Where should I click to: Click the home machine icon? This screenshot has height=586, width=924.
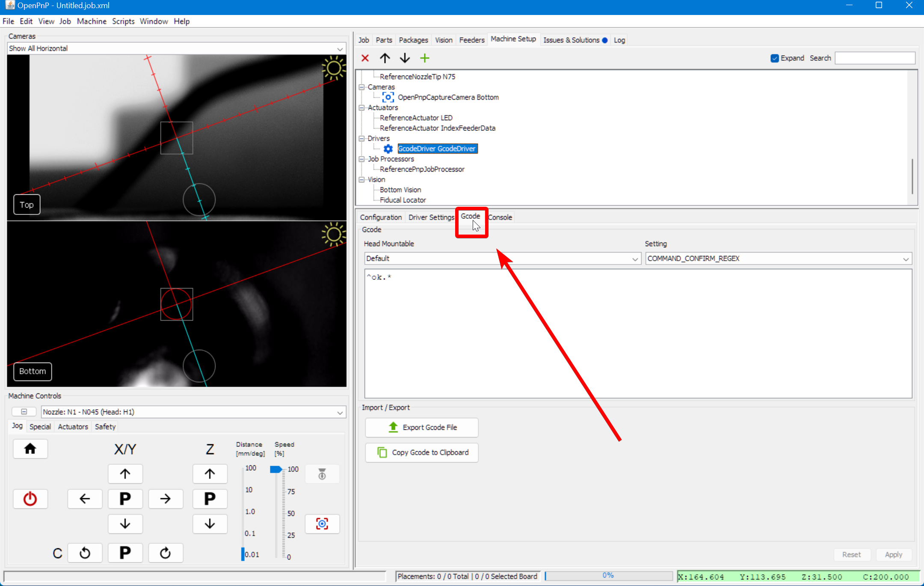click(30, 449)
